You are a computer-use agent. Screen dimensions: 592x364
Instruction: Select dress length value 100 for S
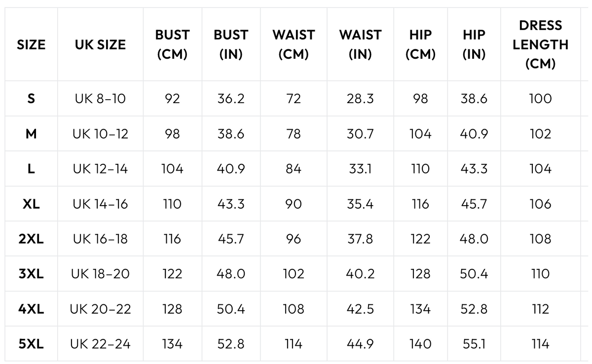[x=540, y=99]
